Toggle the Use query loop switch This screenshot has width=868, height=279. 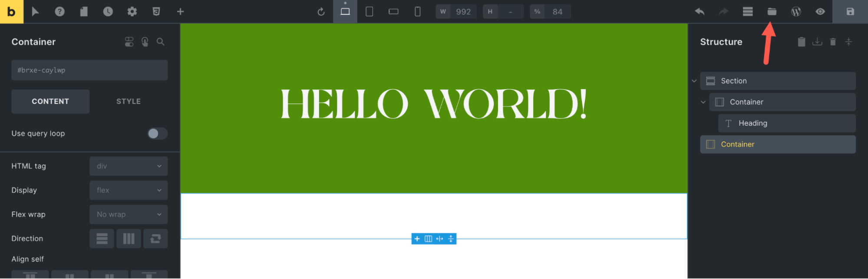pyautogui.click(x=157, y=133)
